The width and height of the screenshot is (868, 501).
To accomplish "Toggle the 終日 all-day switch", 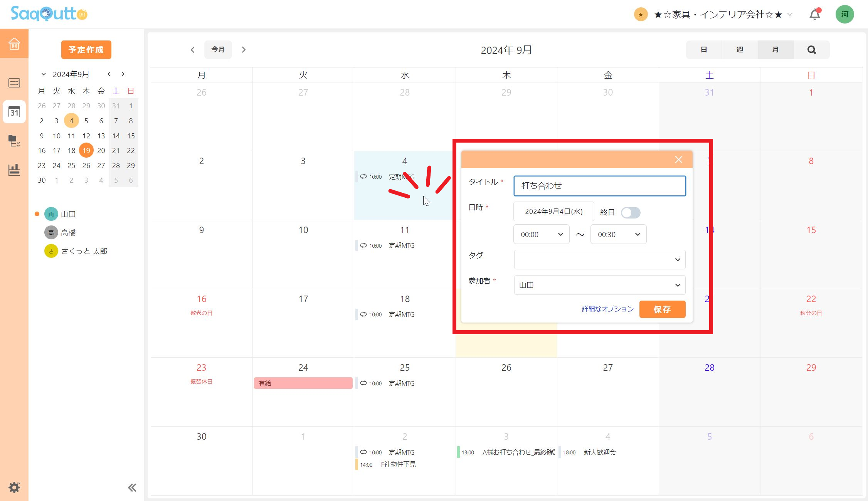I will click(631, 213).
